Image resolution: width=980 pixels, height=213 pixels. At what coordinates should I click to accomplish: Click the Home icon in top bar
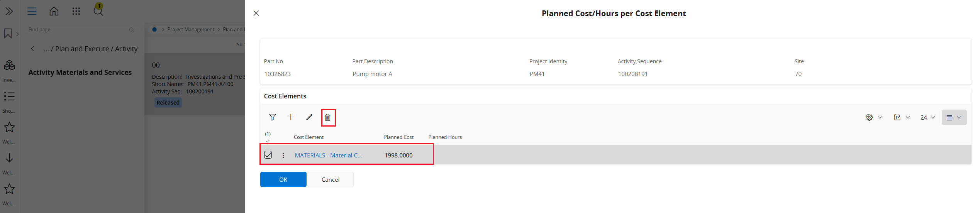54,11
